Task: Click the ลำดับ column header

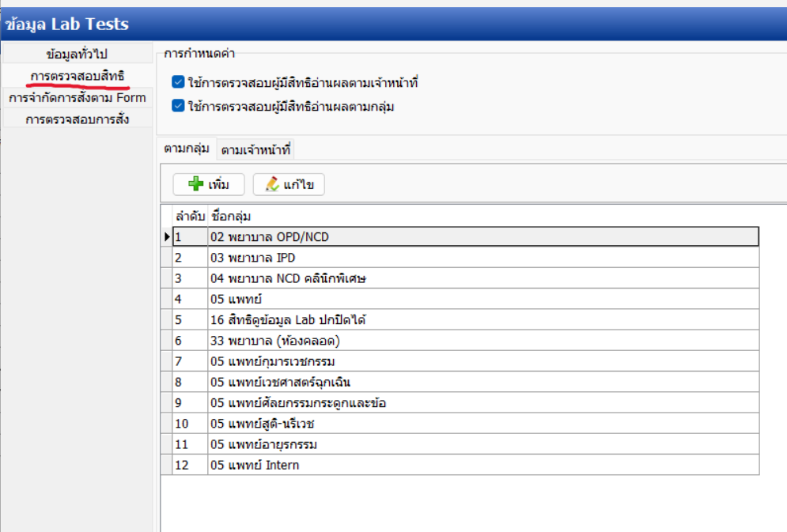Action: pos(191,216)
